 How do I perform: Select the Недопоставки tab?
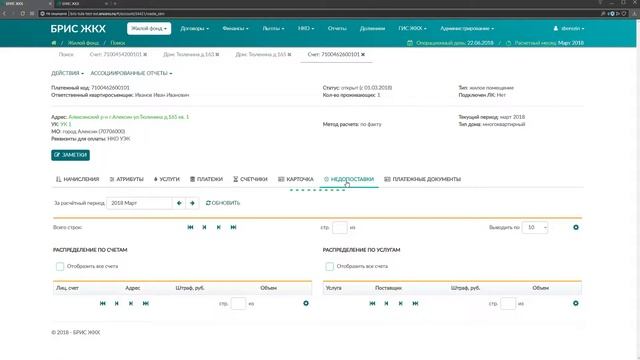pos(349,179)
